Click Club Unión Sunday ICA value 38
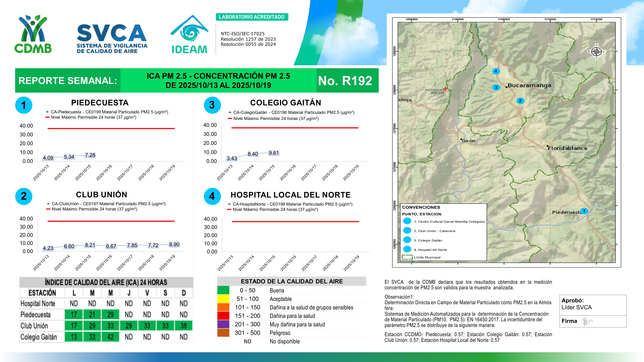The height and width of the screenshot is (362, 644). (184, 326)
